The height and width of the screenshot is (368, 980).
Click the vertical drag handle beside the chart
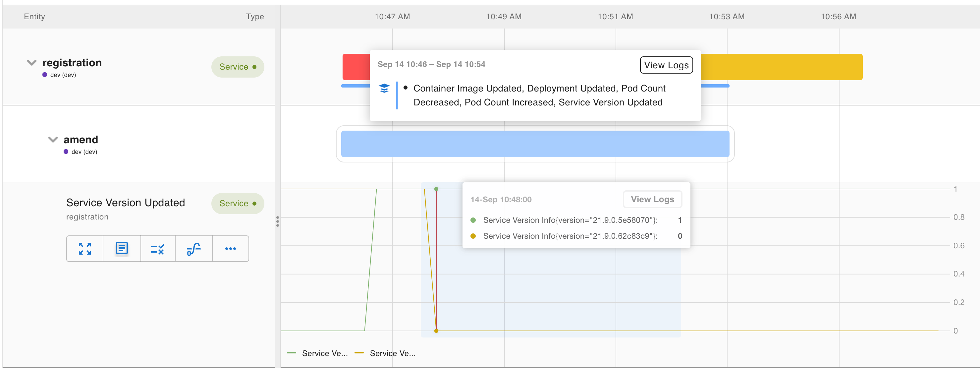click(278, 221)
